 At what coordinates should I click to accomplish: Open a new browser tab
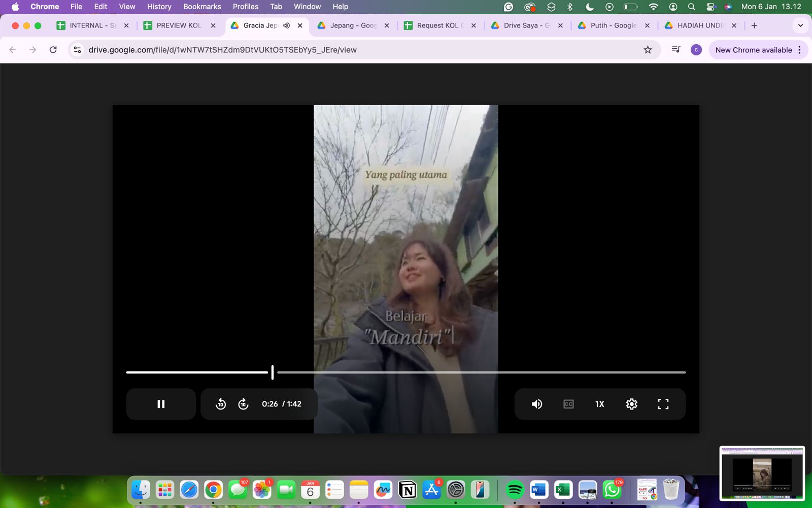(x=754, y=25)
